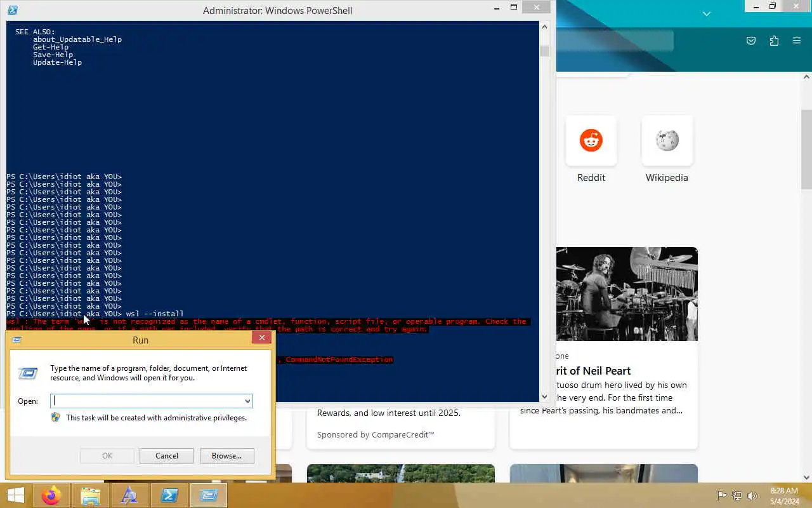Click the PowerShell scrollbar thumb
The image size is (812, 508).
544,51
